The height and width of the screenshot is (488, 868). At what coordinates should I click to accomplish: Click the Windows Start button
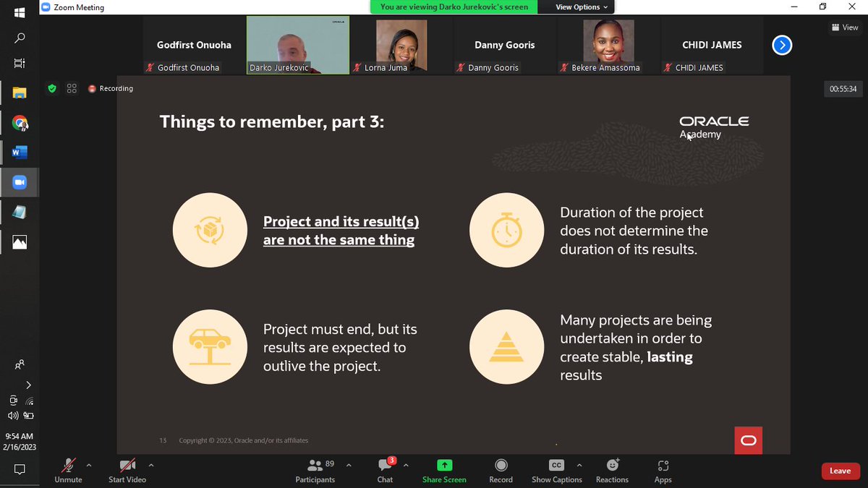pos(20,12)
